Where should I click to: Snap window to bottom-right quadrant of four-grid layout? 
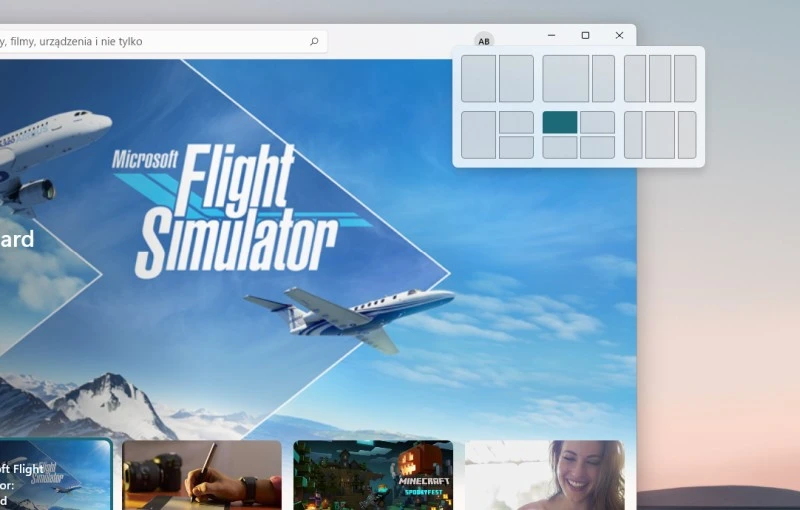tap(597, 147)
